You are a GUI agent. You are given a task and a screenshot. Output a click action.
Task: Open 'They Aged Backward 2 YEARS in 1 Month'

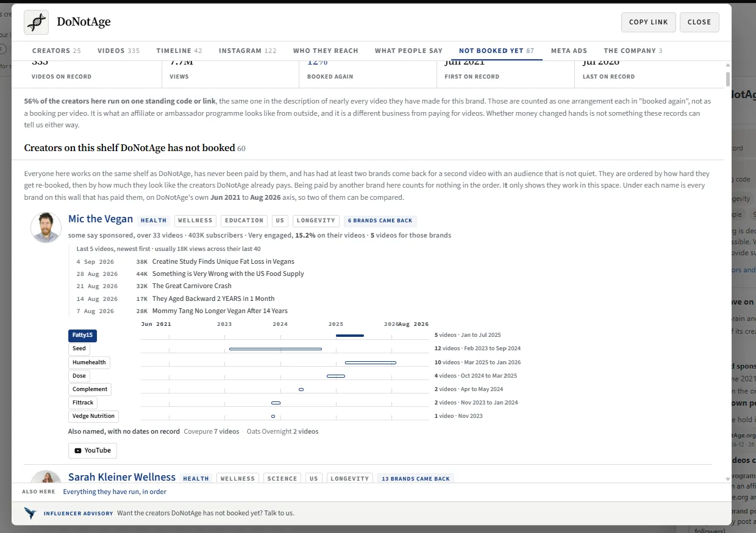(x=213, y=298)
